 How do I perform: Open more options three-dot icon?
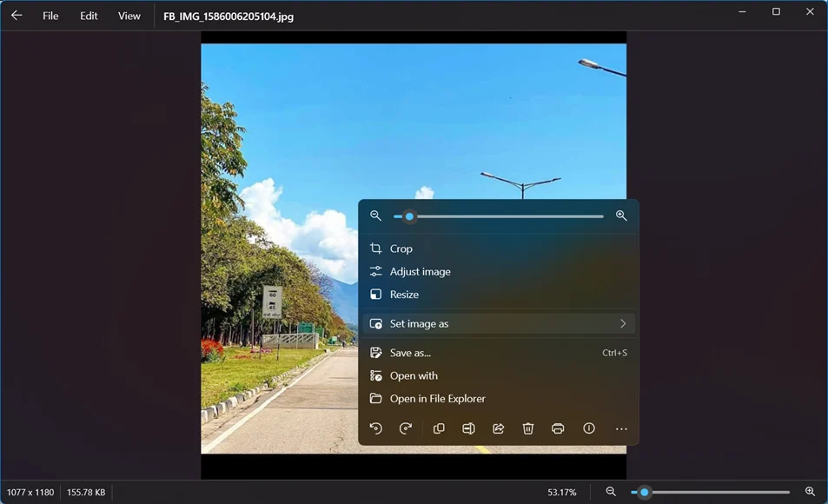click(621, 429)
